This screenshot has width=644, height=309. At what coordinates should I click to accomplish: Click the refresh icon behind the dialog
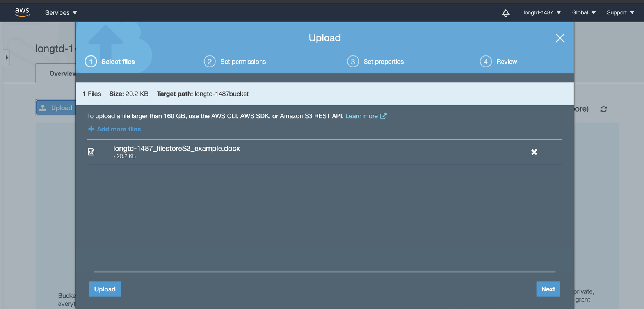point(603,109)
